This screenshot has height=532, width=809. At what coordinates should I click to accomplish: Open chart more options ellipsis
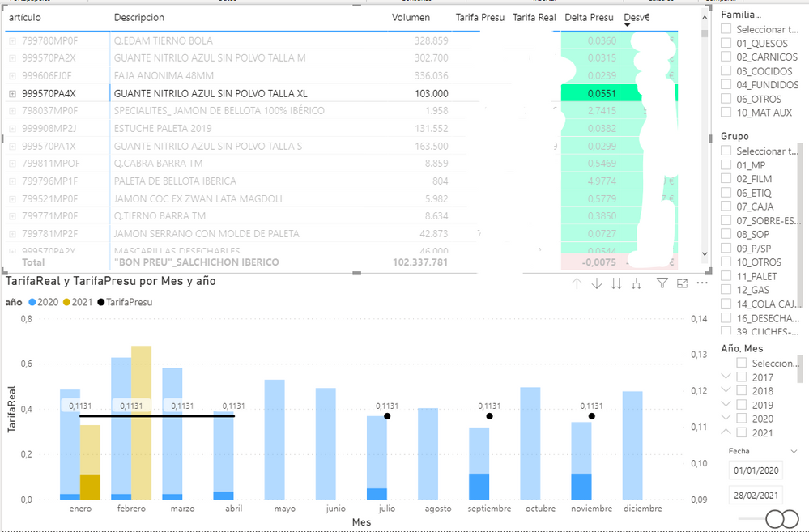(702, 283)
